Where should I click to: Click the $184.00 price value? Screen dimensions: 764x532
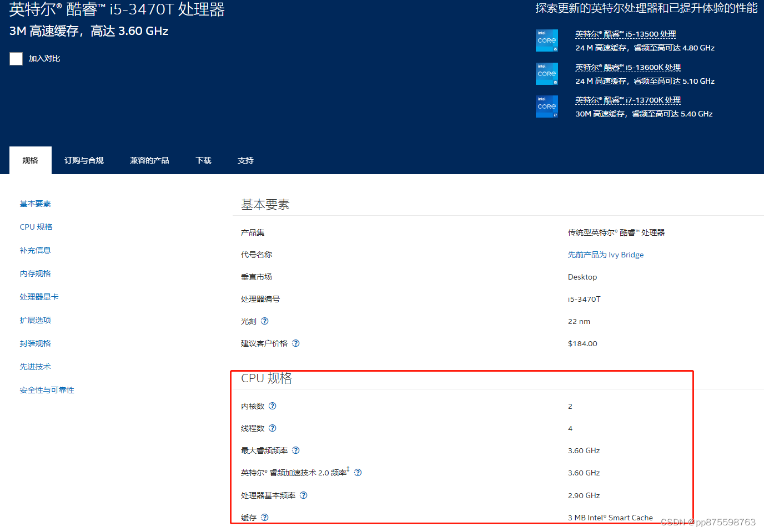tap(582, 343)
